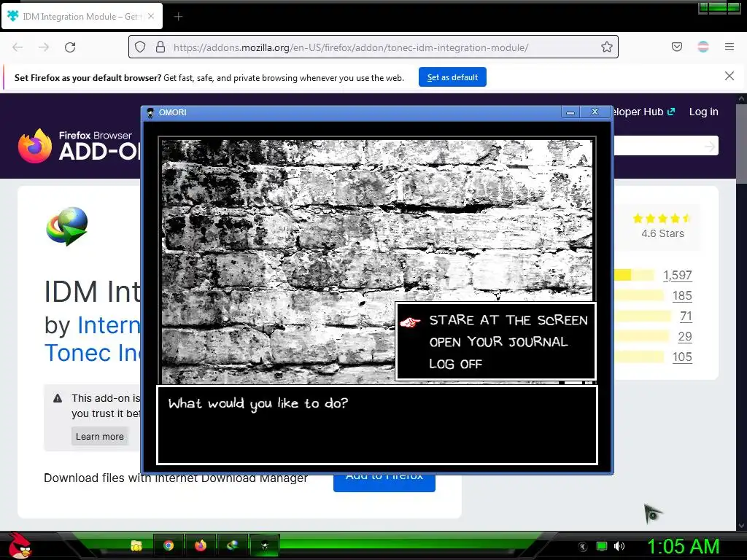Go back with Firefox back arrow
This screenshot has height=560, width=747.
tap(18, 47)
